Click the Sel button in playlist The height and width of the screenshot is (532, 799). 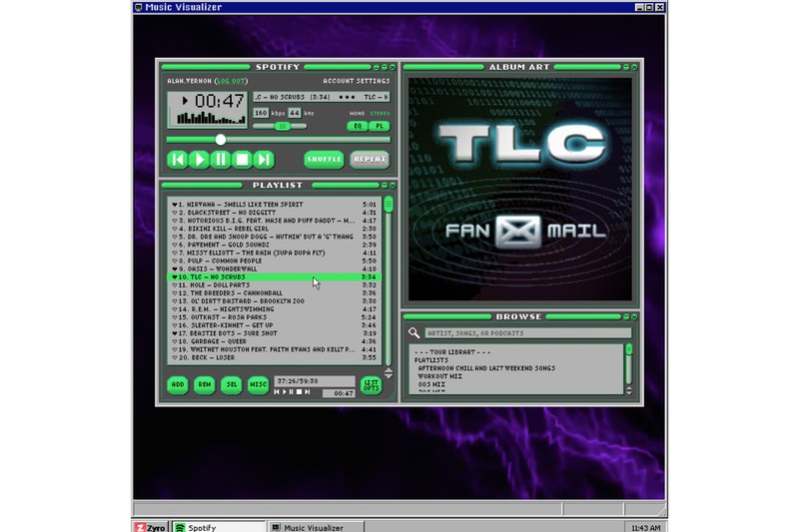(x=232, y=385)
